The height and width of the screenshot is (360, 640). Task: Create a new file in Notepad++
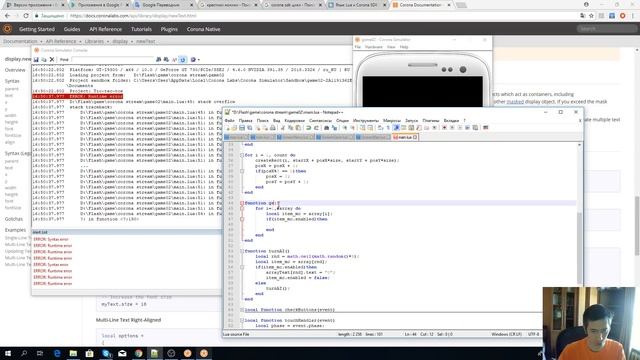click(227, 128)
